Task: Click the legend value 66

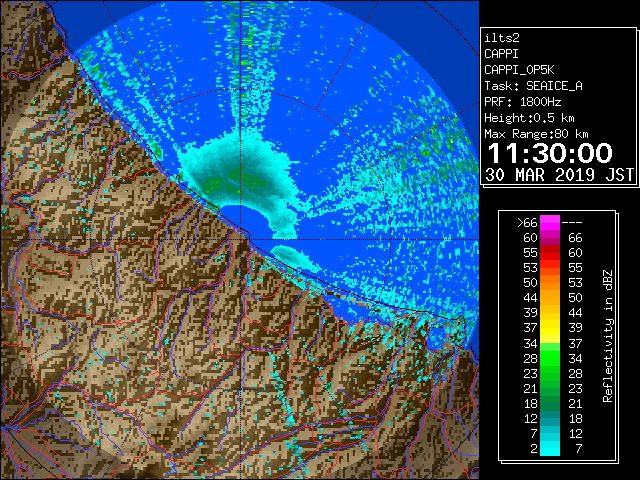Action: pos(575,238)
